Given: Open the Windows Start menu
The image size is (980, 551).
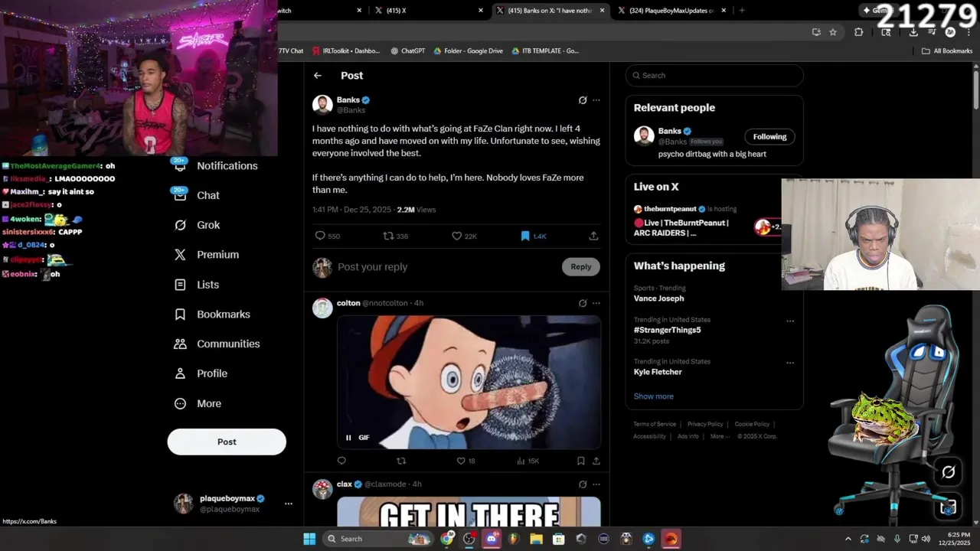Looking at the screenshot, I should (309, 539).
